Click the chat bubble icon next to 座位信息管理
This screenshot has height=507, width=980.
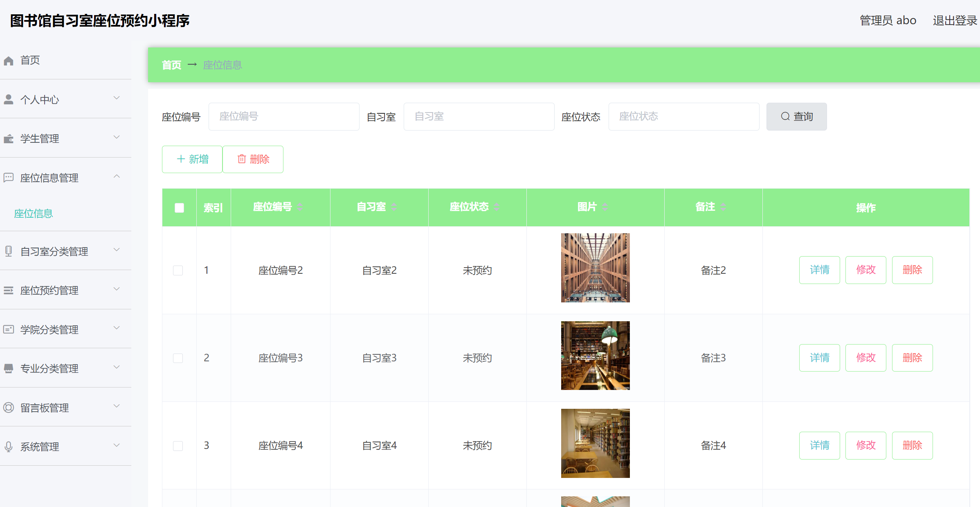click(x=9, y=178)
